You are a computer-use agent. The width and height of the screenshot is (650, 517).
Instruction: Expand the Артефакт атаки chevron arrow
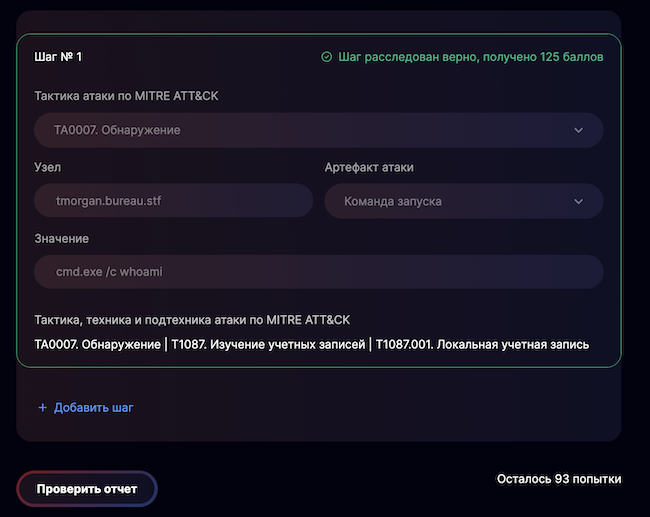click(579, 201)
